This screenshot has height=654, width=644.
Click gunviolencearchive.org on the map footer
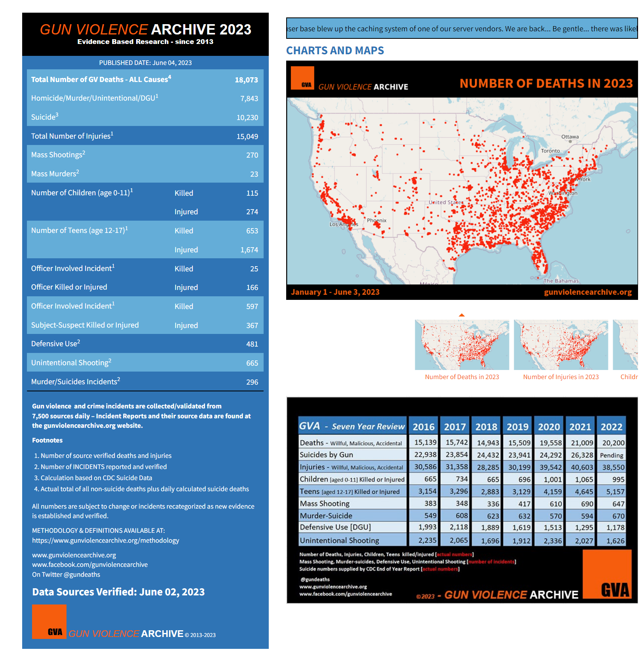point(588,292)
